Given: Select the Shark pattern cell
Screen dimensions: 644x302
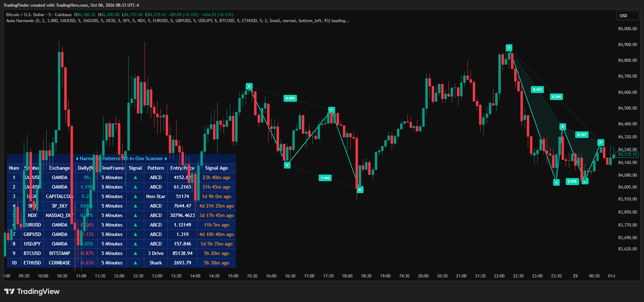Looking at the screenshot, I should 156,263.
